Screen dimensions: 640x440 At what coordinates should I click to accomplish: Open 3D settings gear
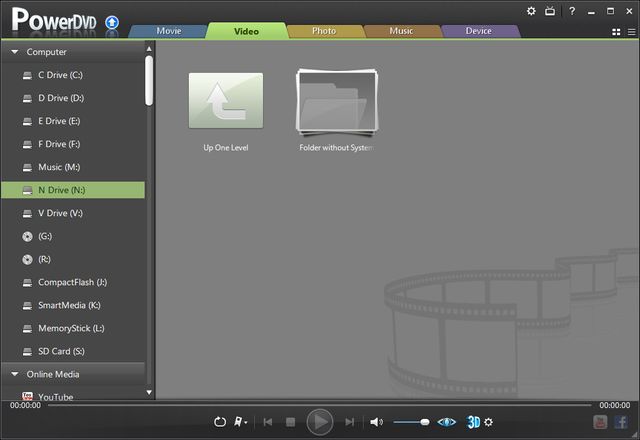pyautogui.click(x=489, y=422)
